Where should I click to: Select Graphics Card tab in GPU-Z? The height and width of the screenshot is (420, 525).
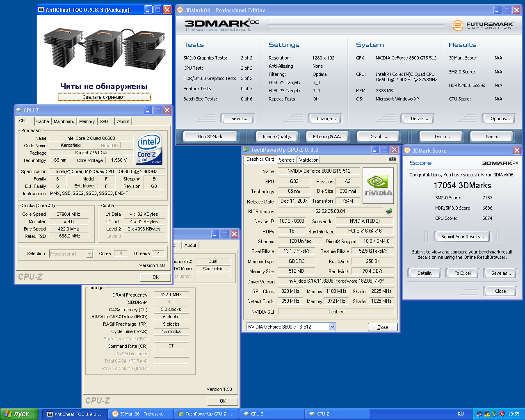[x=260, y=159]
